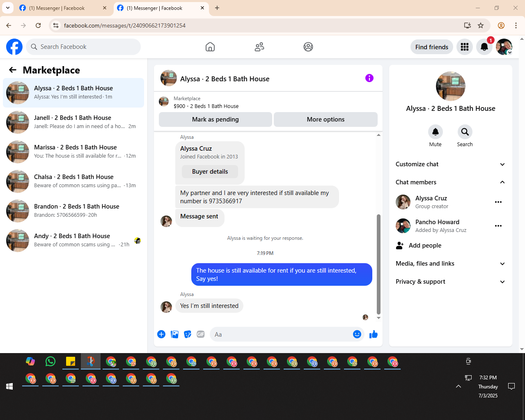Click Mark as pending button

216,119
